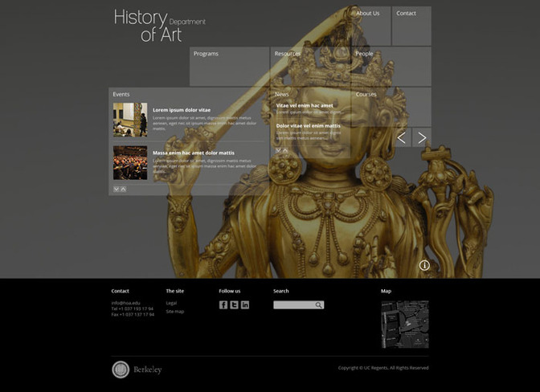Click the News panel heading

pos(282,94)
